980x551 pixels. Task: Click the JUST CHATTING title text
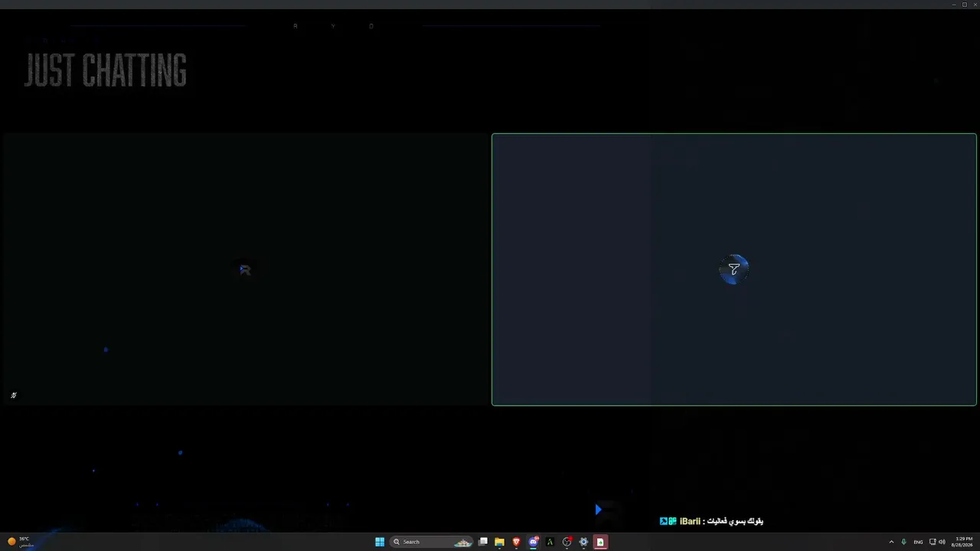point(106,70)
